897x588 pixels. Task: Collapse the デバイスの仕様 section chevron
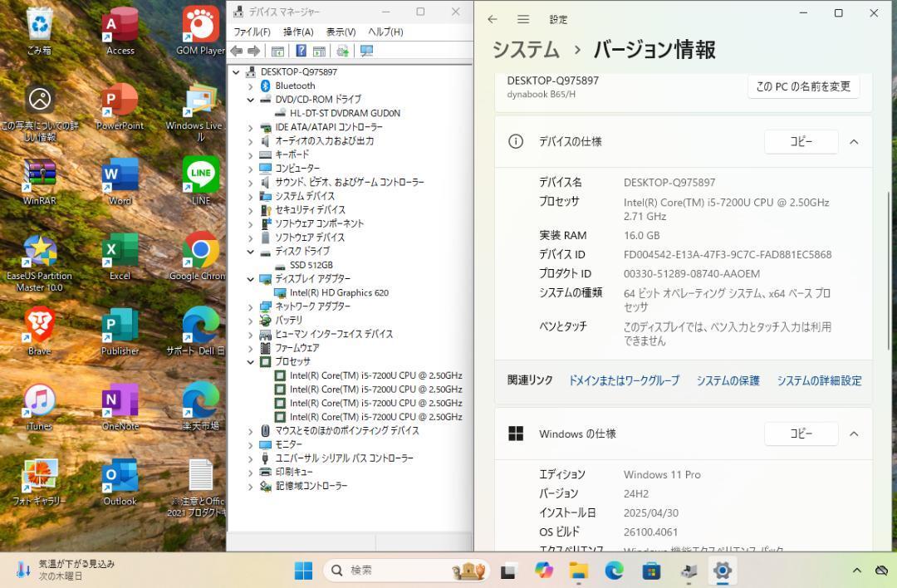tap(854, 141)
